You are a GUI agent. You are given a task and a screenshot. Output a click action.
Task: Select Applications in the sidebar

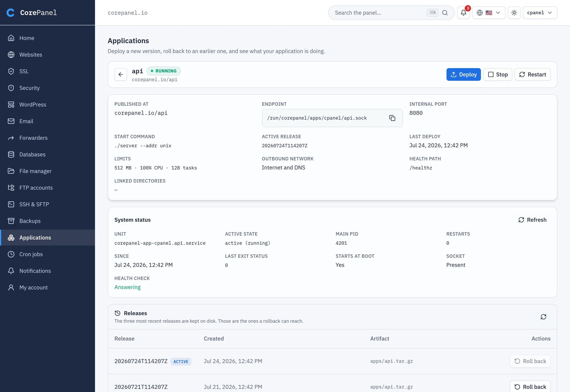[x=47, y=238]
